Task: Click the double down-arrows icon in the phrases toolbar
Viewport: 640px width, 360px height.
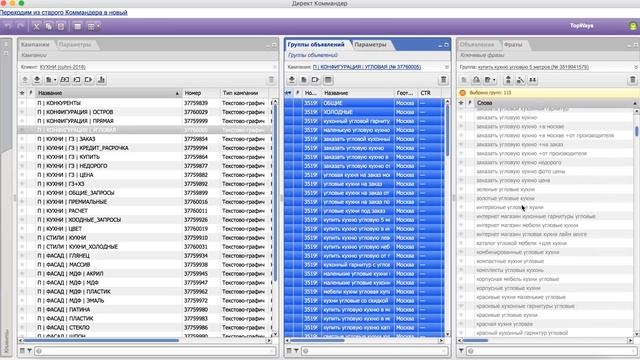Action: point(533,80)
